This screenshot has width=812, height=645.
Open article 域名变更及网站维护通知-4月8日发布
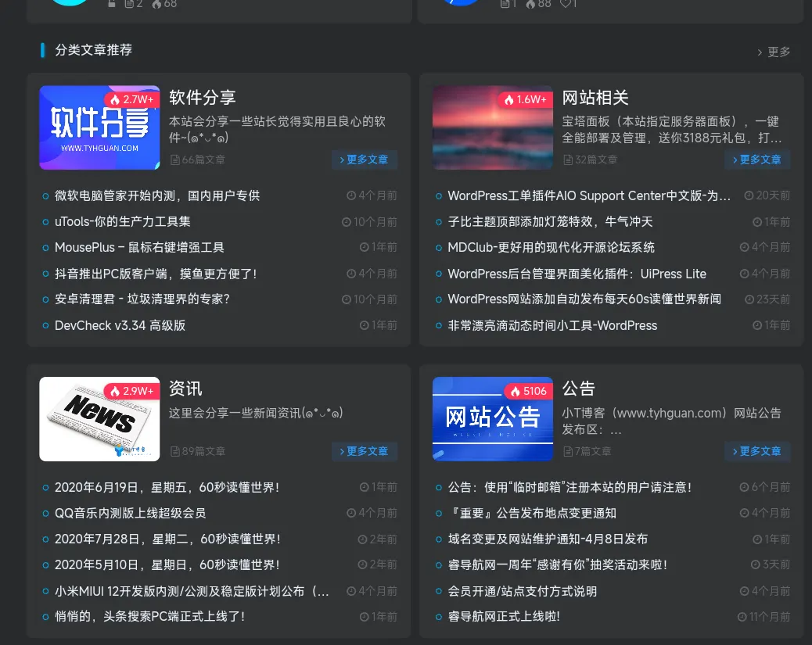548,539
